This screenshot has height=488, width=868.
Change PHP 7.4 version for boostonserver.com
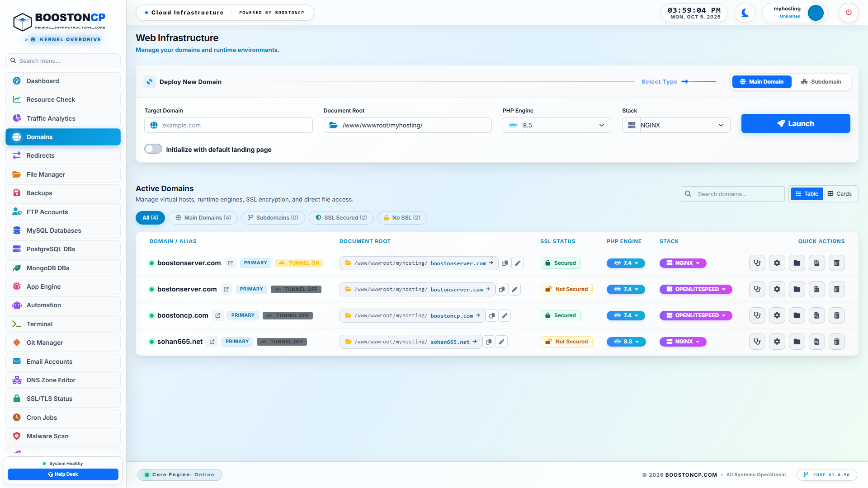point(626,263)
